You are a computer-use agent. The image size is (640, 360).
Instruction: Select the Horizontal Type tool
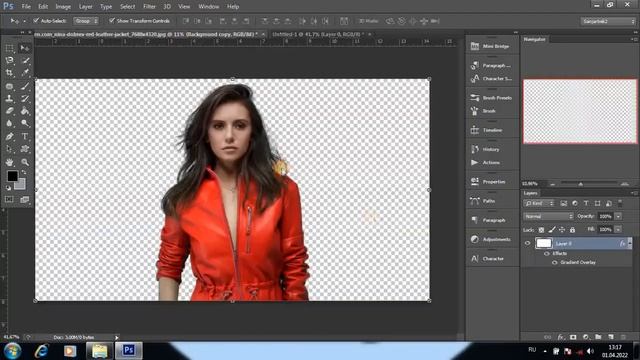25,136
